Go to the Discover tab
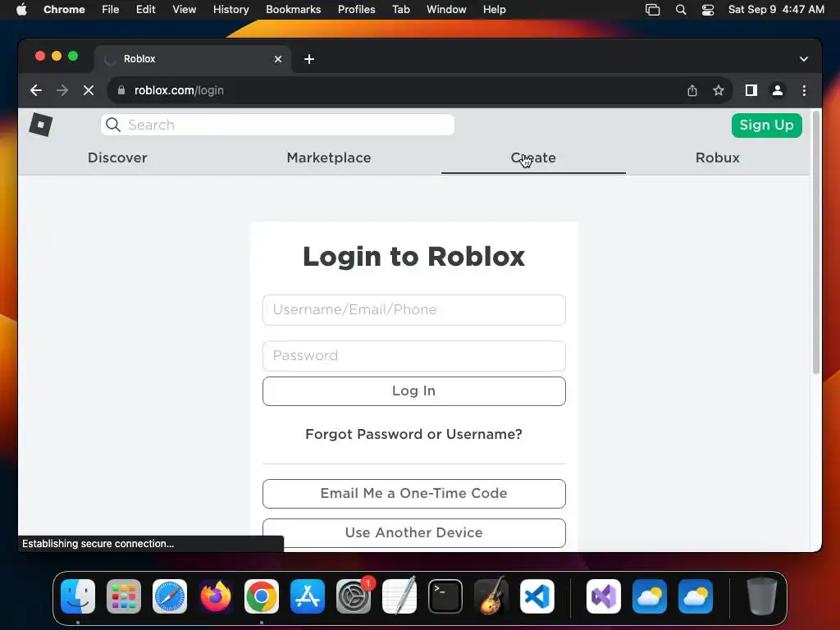Viewport: 840px width, 630px height. 117,157
